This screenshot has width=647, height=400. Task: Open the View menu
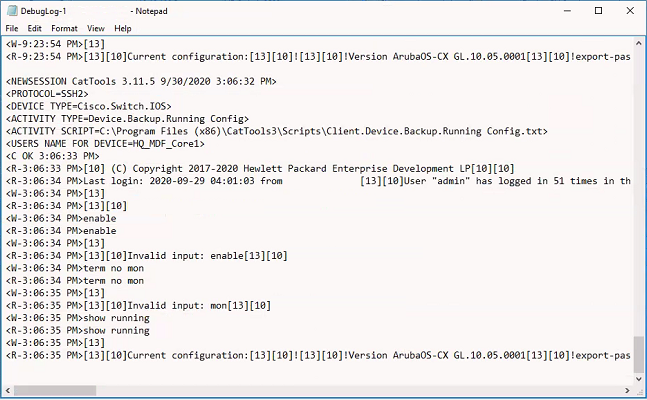pyautogui.click(x=95, y=28)
